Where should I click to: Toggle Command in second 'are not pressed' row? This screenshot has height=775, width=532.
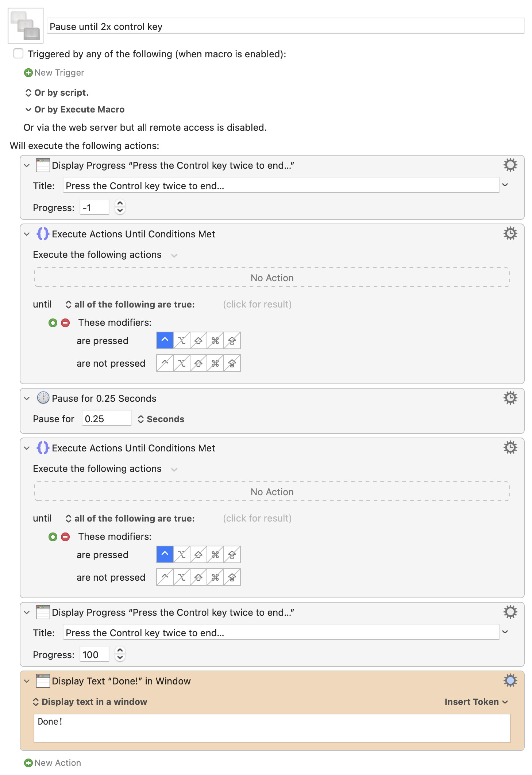(x=215, y=577)
